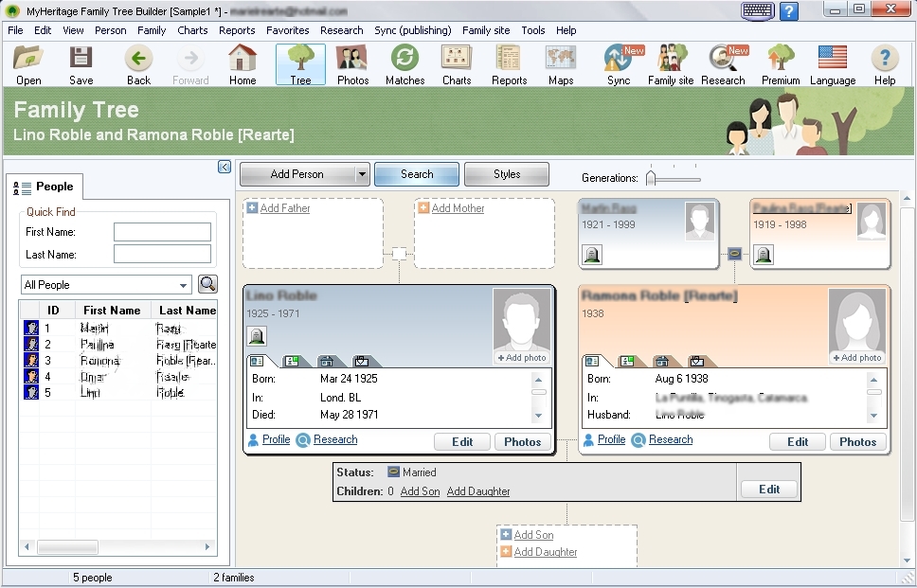Open Family site toolbar icon

671,65
